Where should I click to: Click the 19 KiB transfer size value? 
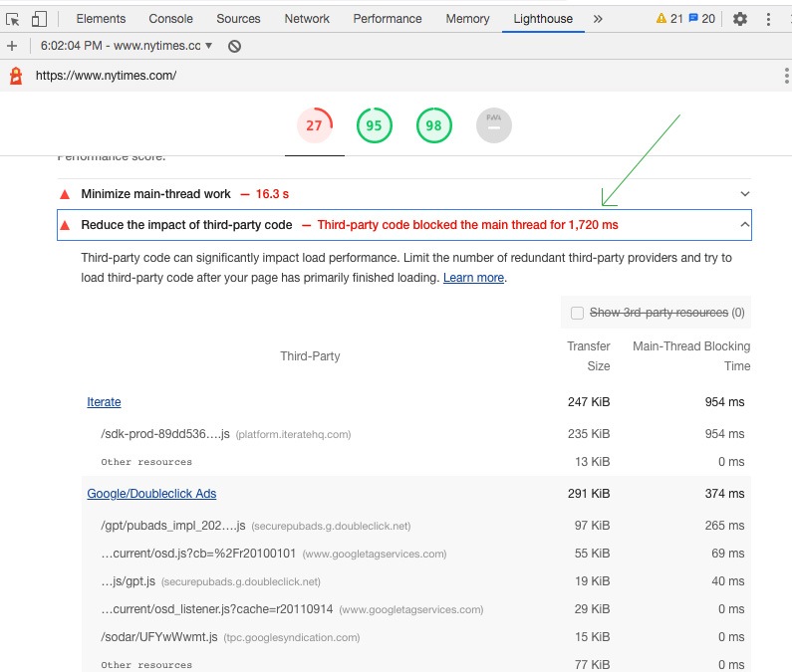(592, 581)
